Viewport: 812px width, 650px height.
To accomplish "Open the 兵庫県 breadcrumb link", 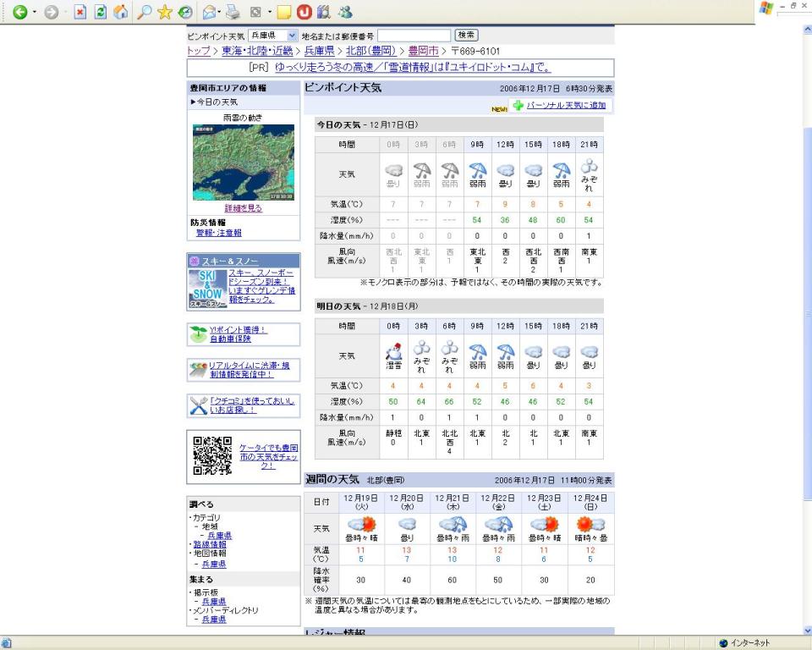I will pyautogui.click(x=319, y=51).
